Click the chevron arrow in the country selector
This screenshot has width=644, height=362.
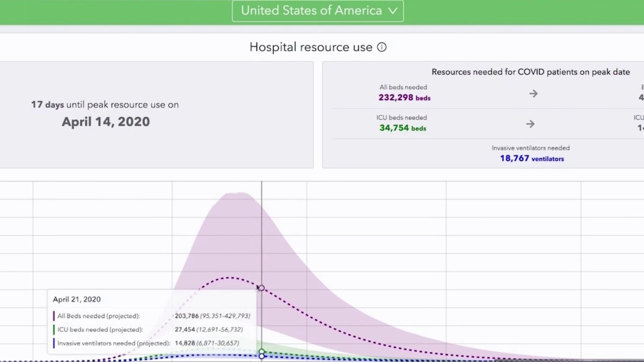393,11
